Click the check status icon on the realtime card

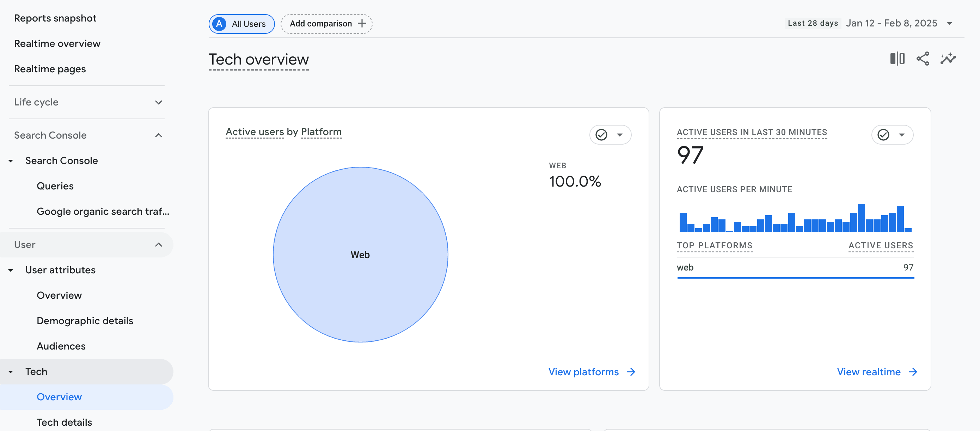883,135
